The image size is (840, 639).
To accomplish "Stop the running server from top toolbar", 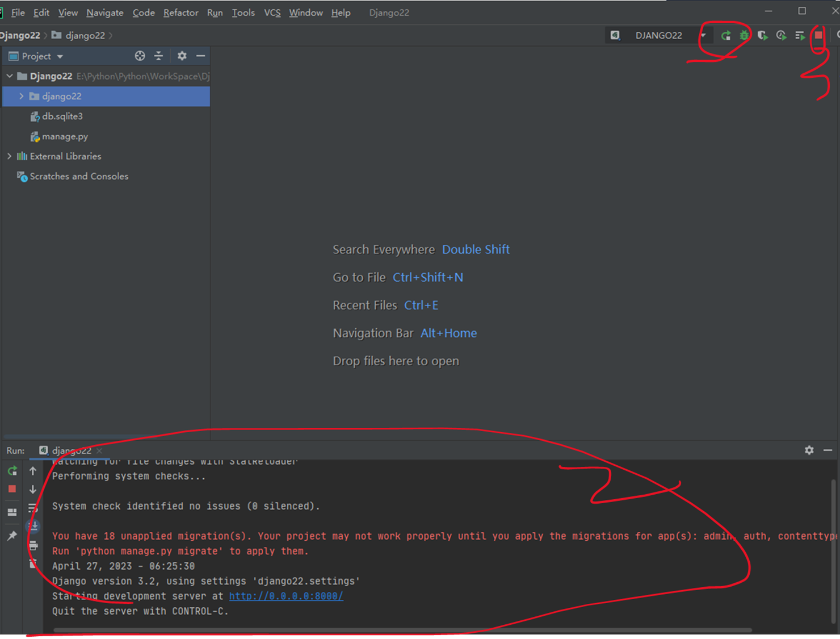I will [818, 35].
